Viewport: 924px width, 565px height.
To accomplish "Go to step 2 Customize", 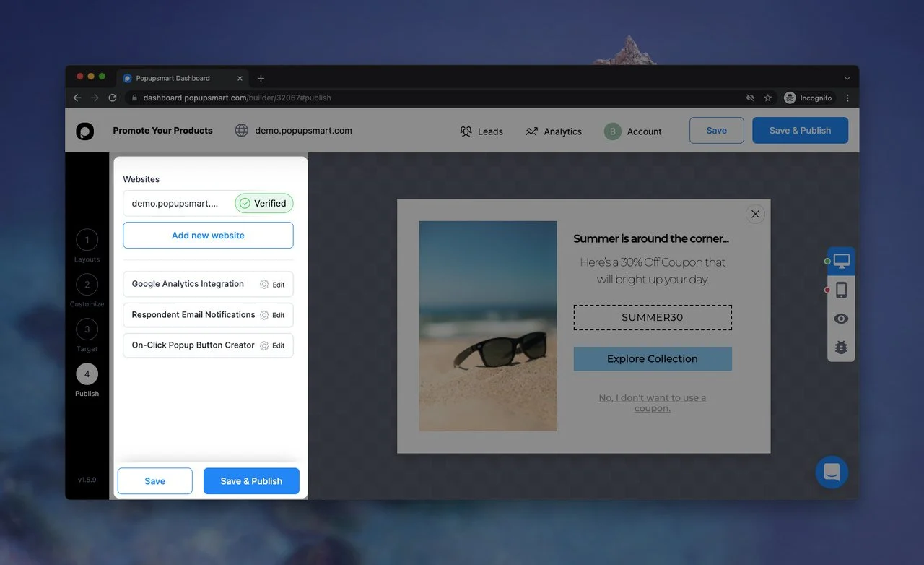I will [x=87, y=285].
